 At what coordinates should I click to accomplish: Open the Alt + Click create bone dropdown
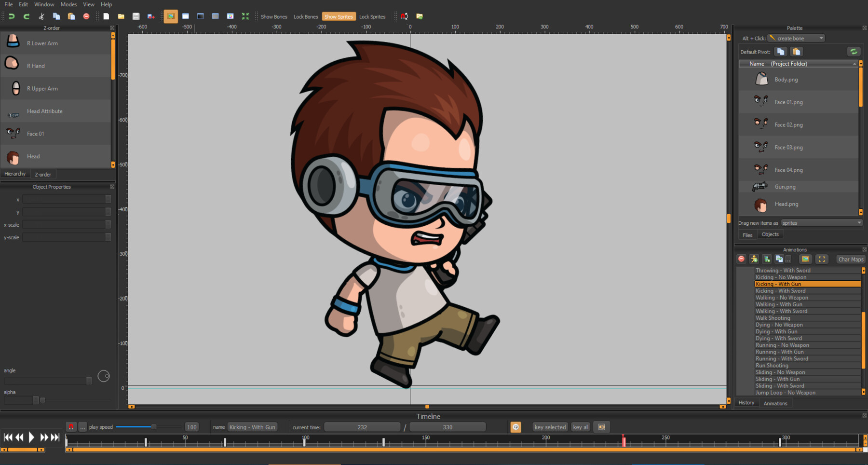tap(796, 38)
